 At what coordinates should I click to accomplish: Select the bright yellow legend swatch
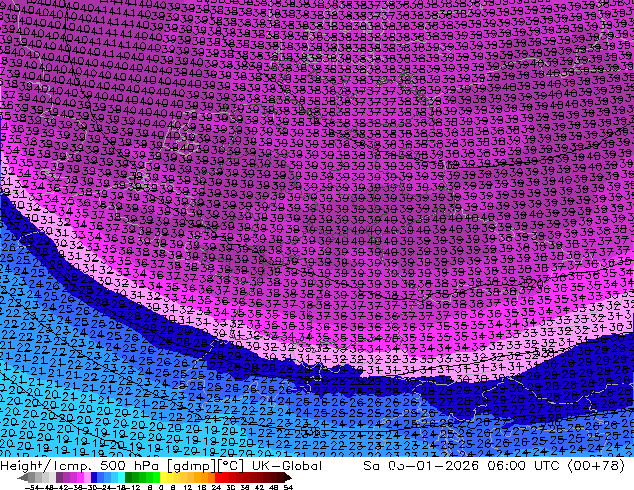[x=163, y=477]
